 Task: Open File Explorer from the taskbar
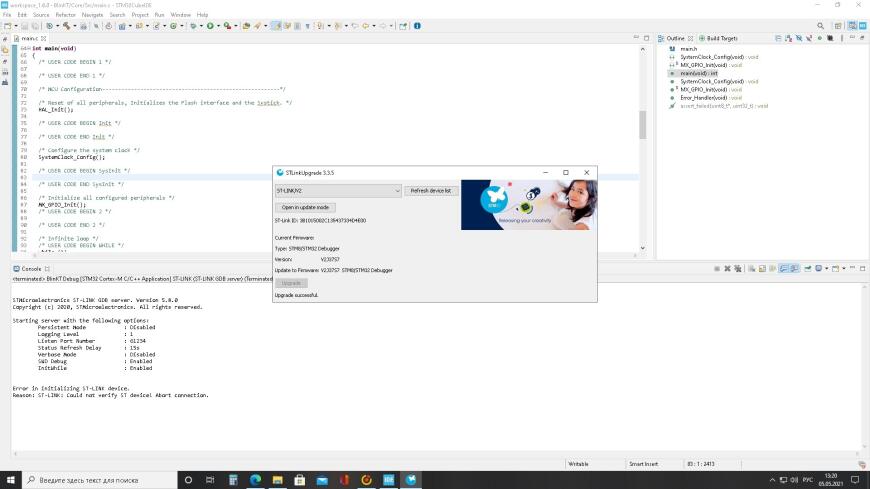277,480
